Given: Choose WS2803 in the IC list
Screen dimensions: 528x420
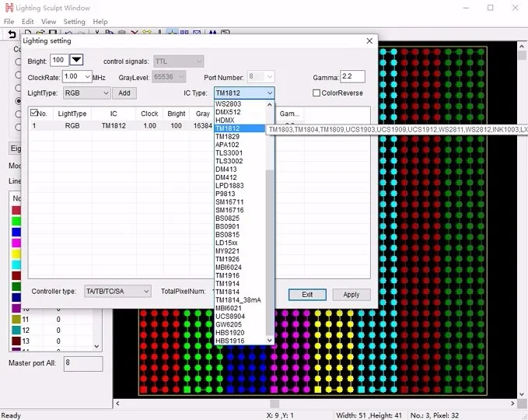Looking at the screenshot, I should point(240,103).
